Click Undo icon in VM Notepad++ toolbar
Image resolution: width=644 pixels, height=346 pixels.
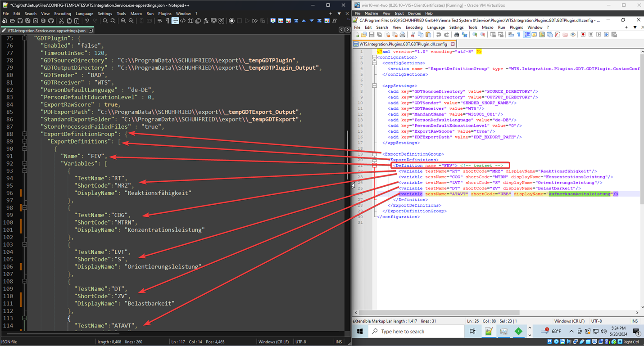click(439, 35)
